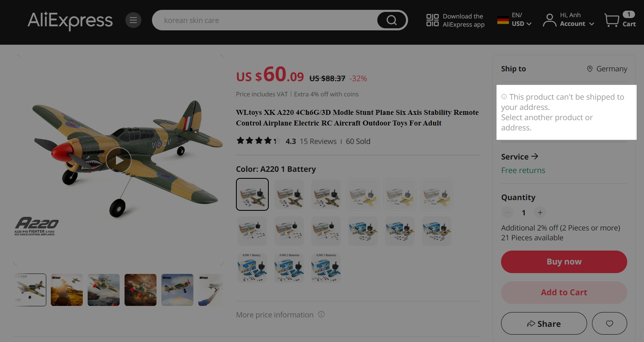Click the More price information info icon

pos(322,315)
